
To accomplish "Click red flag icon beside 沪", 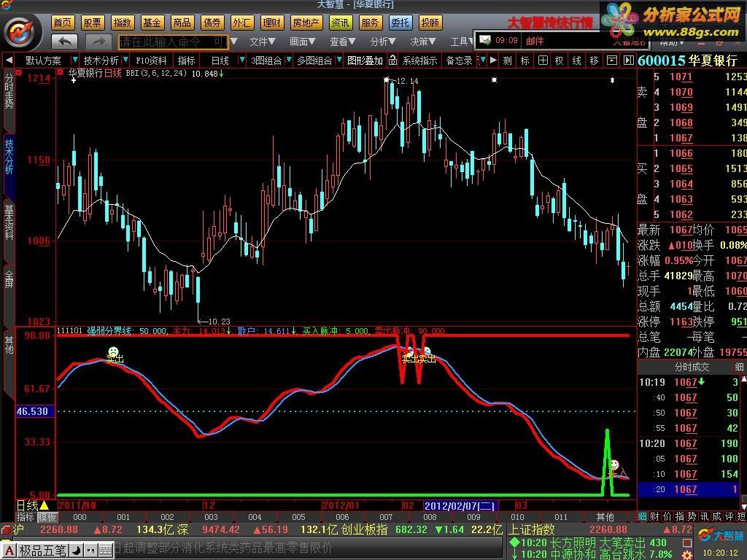I will point(6,529).
